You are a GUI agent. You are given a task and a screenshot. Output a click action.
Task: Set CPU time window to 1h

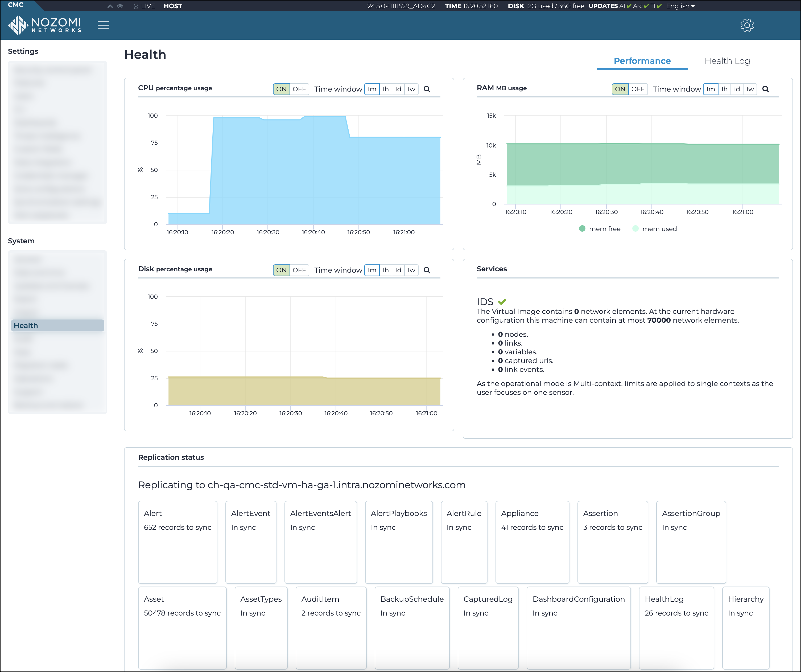[x=386, y=89]
